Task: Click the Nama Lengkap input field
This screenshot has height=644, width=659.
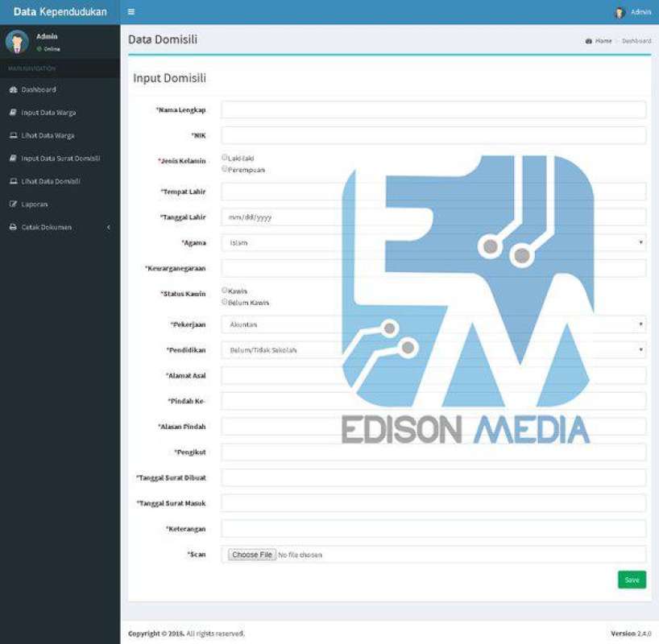Action: click(x=433, y=109)
